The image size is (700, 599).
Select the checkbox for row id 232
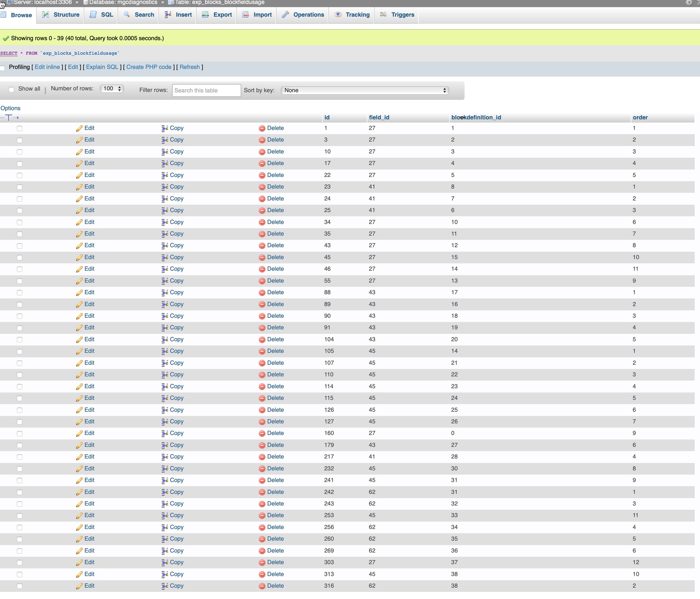click(x=20, y=469)
